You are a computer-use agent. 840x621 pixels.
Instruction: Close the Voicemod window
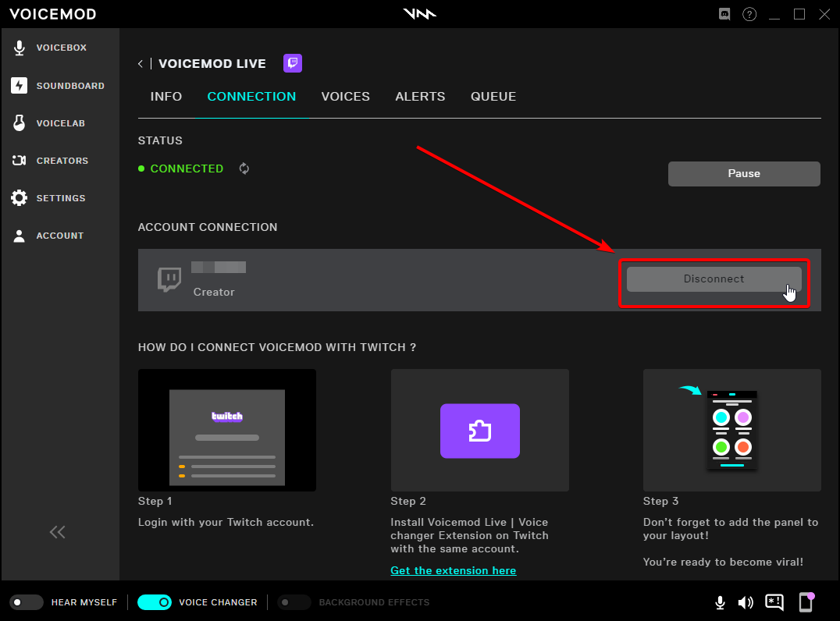pyautogui.click(x=824, y=14)
